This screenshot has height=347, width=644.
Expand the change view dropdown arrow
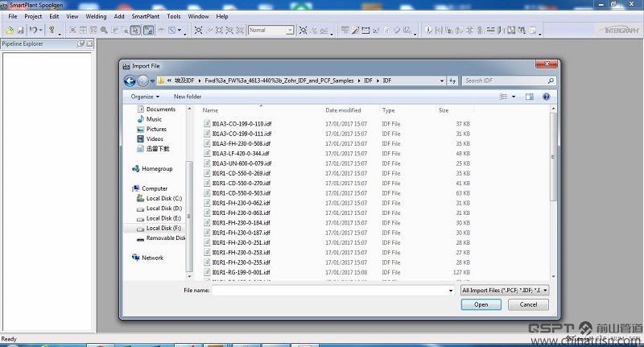pyautogui.click(x=513, y=97)
